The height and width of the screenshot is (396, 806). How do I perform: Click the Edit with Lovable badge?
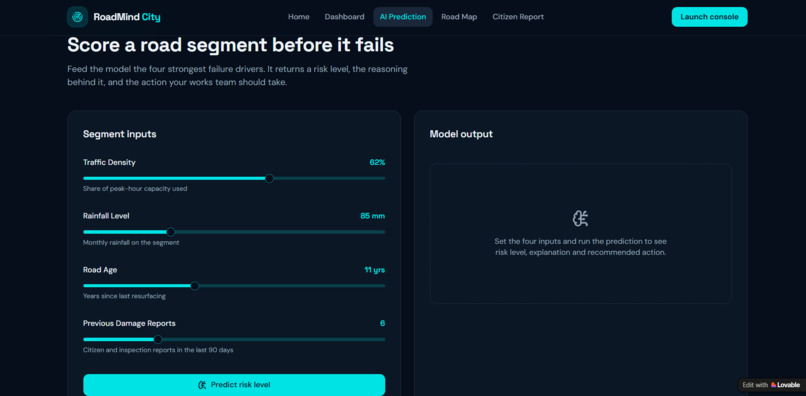tap(771, 385)
